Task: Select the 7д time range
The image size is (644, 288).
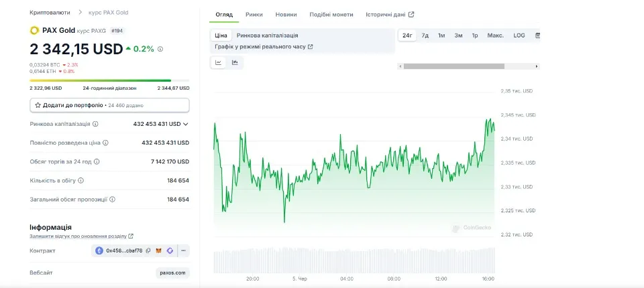Action: coord(425,35)
